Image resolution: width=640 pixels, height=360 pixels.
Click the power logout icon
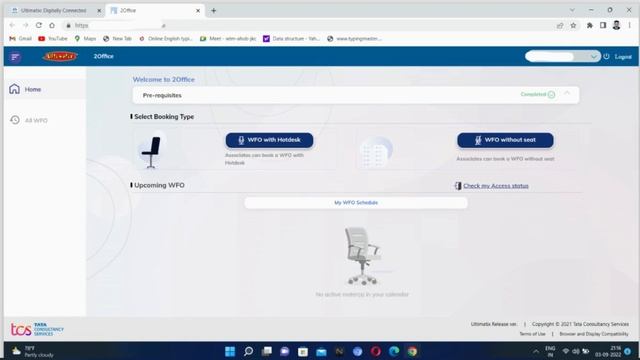point(607,57)
